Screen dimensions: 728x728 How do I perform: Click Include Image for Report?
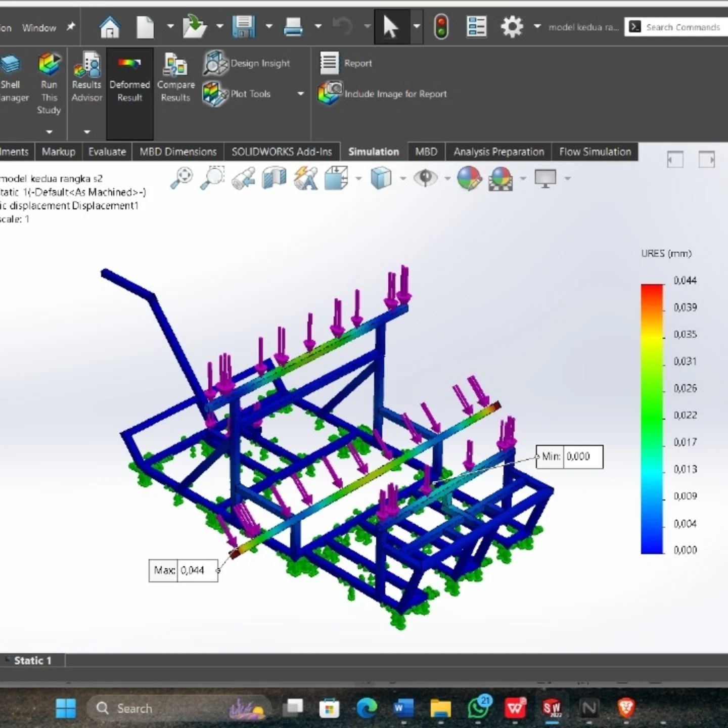[383, 94]
